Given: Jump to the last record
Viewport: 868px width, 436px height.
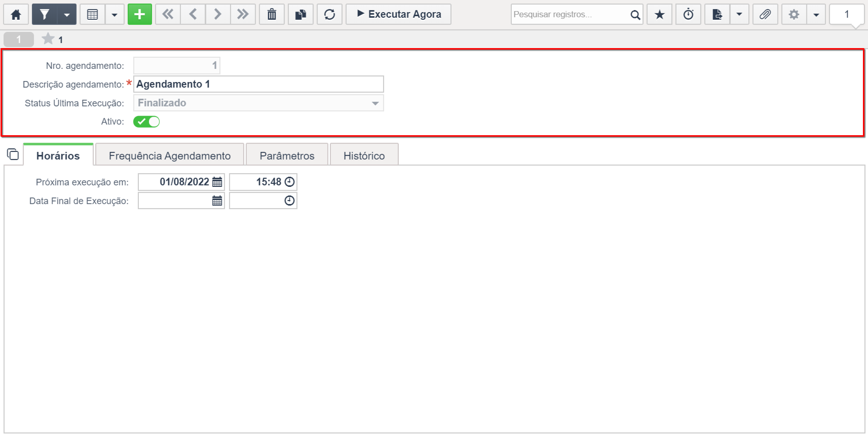Looking at the screenshot, I should click(243, 14).
